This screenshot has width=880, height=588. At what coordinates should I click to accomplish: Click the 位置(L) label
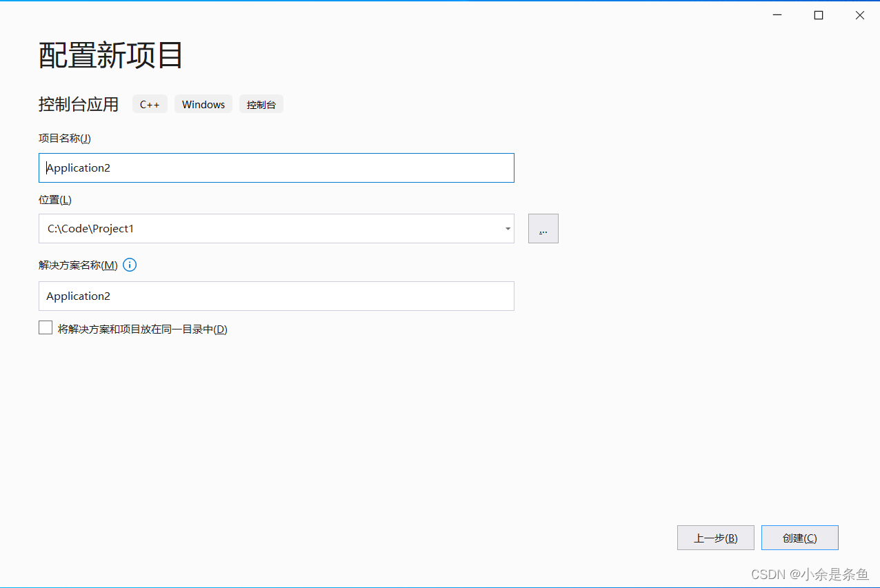click(54, 199)
